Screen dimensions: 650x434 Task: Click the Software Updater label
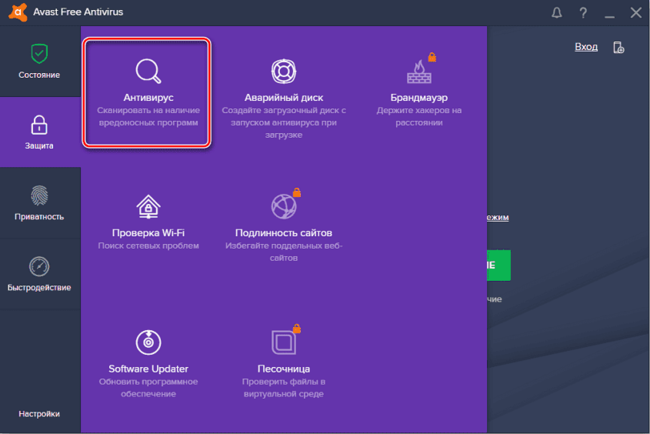148,369
